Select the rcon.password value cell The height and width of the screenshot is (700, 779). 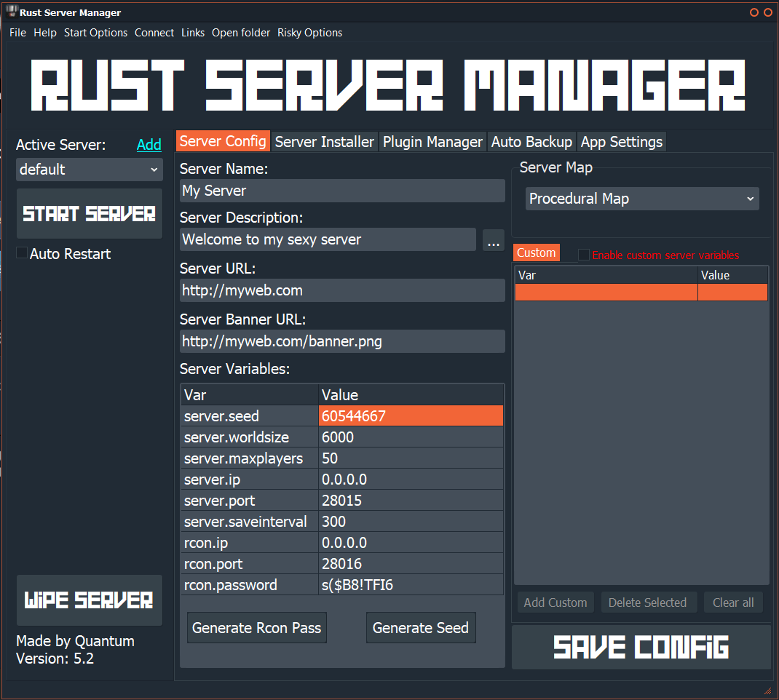pyautogui.click(x=411, y=584)
